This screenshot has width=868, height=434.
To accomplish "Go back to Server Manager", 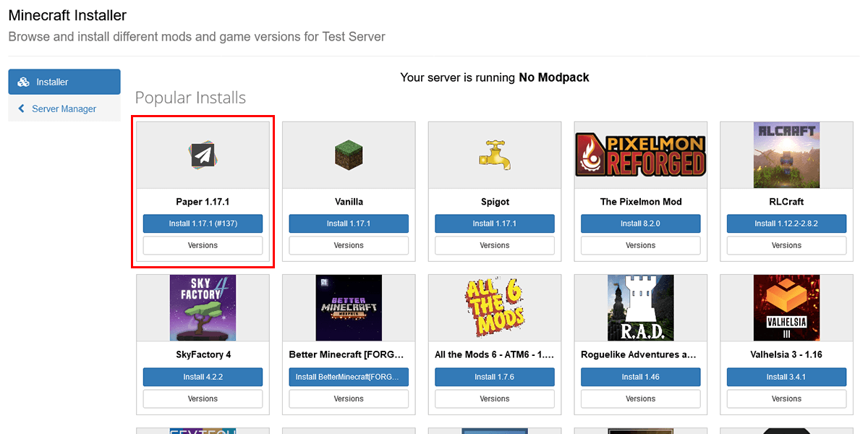I will pyautogui.click(x=64, y=109).
